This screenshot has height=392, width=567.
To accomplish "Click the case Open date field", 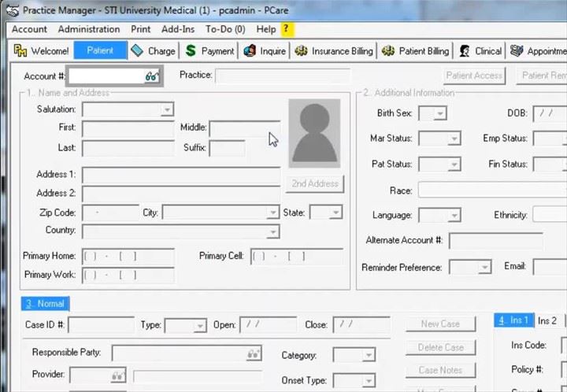I will coord(268,325).
